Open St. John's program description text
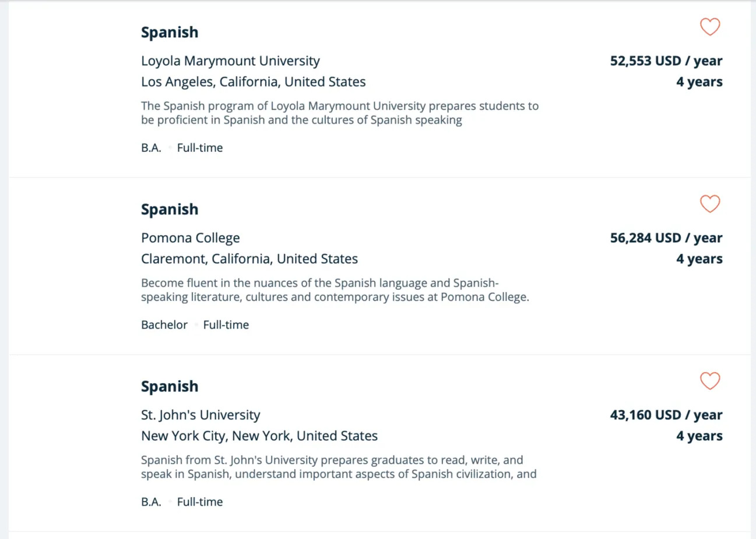This screenshot has width=756, height=539. click(339, 468)
